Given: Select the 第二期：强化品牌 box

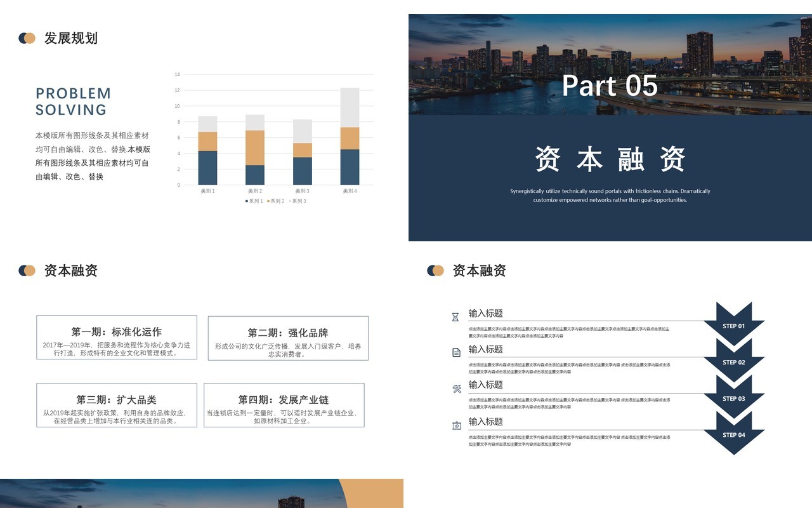Looking at the screenshot, I should (288, 338).
